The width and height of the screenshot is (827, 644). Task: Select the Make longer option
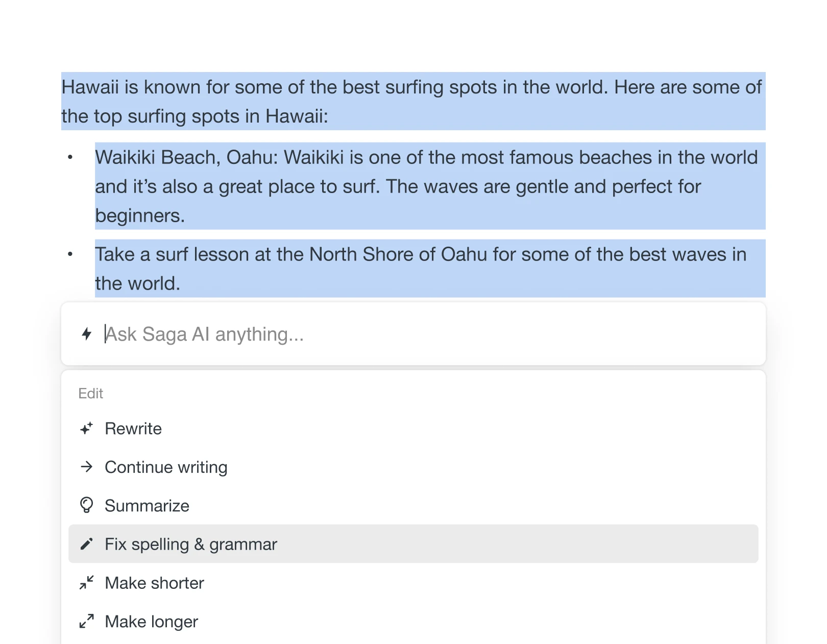point(151,622)
